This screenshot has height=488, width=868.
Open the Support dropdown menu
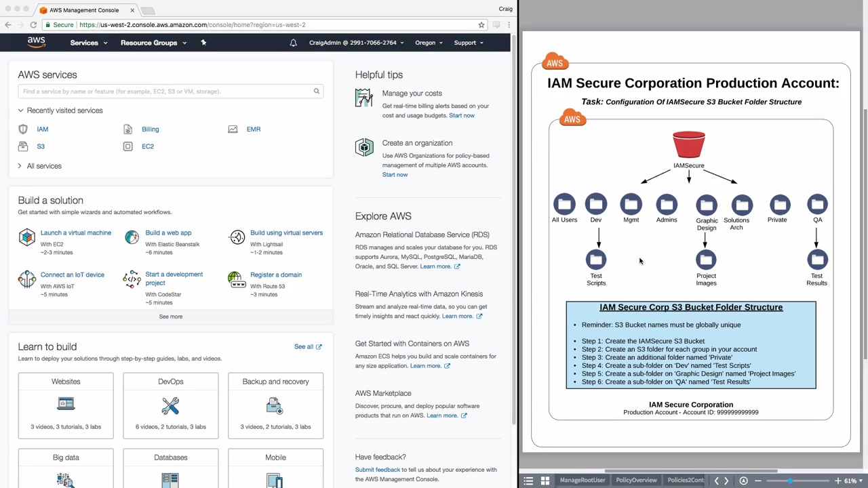[469, 43]
